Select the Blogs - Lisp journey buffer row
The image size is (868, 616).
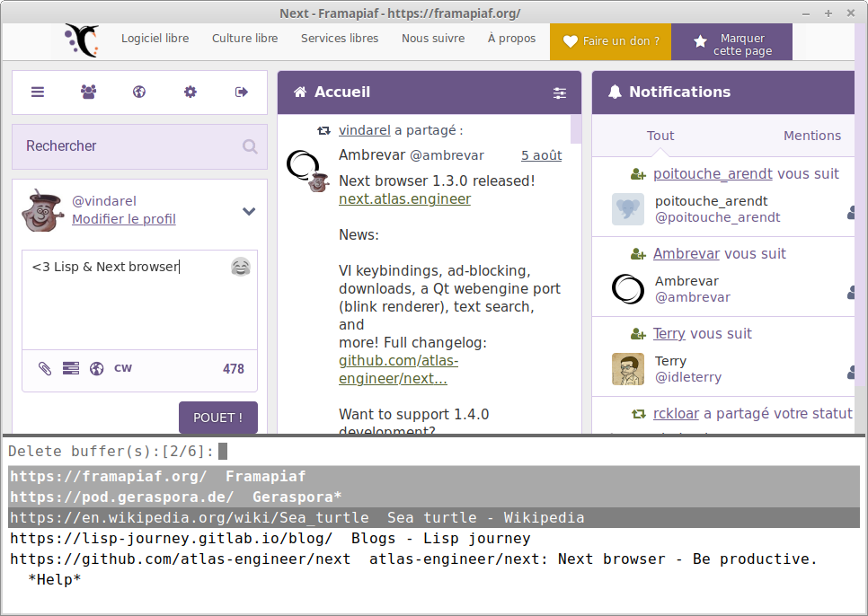(434, 539)
